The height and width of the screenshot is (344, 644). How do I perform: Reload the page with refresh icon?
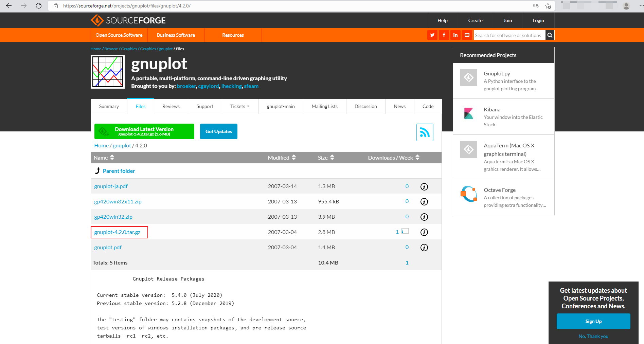pos(39,6)
